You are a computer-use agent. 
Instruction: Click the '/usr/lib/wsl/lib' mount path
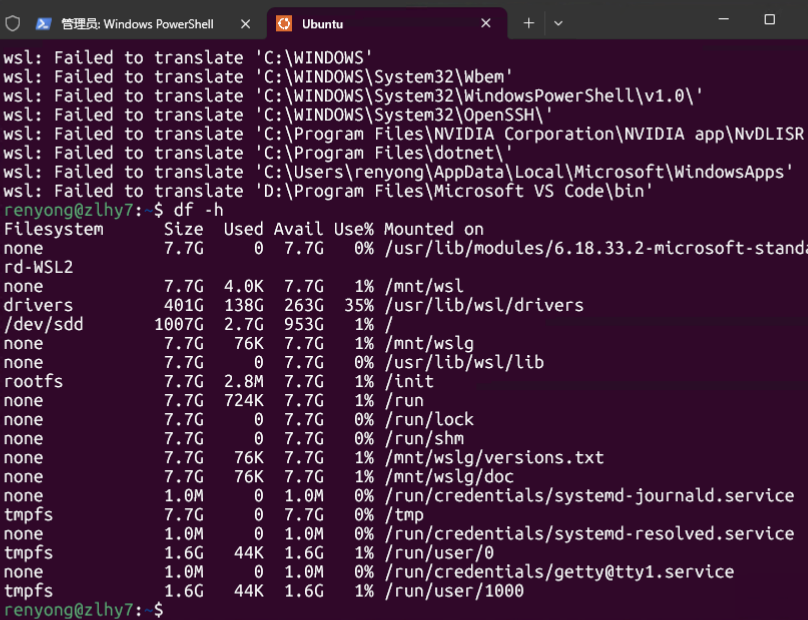coord(464,363)
